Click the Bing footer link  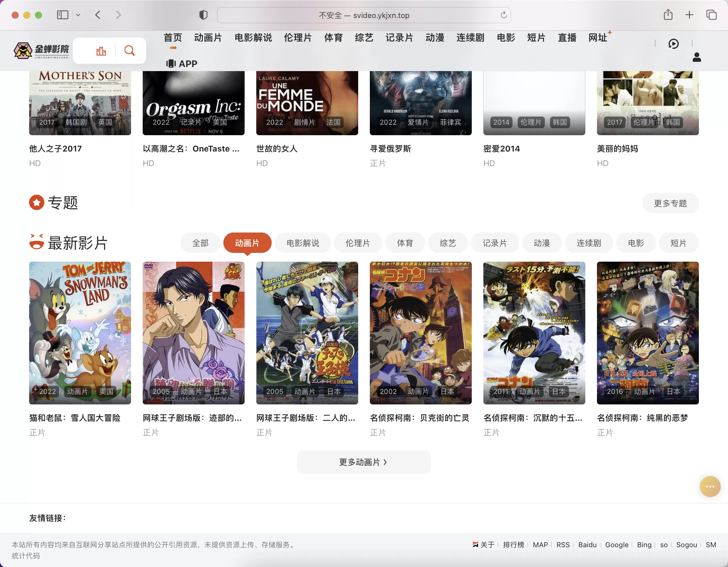[644, 545]
